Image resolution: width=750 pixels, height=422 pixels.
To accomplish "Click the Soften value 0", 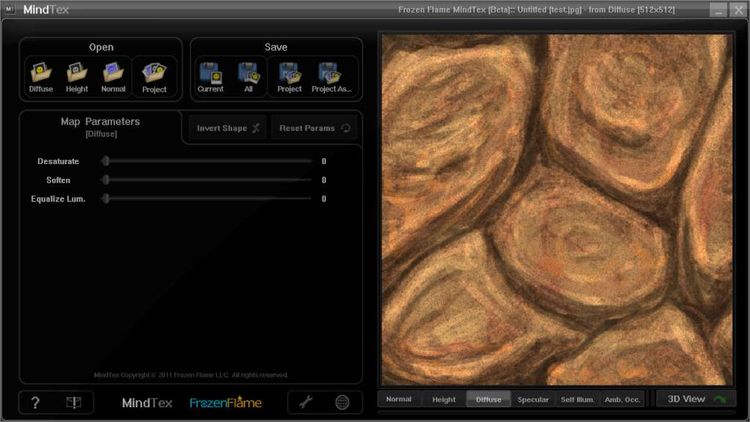I will pyautogui.click(x=324, y=180).
